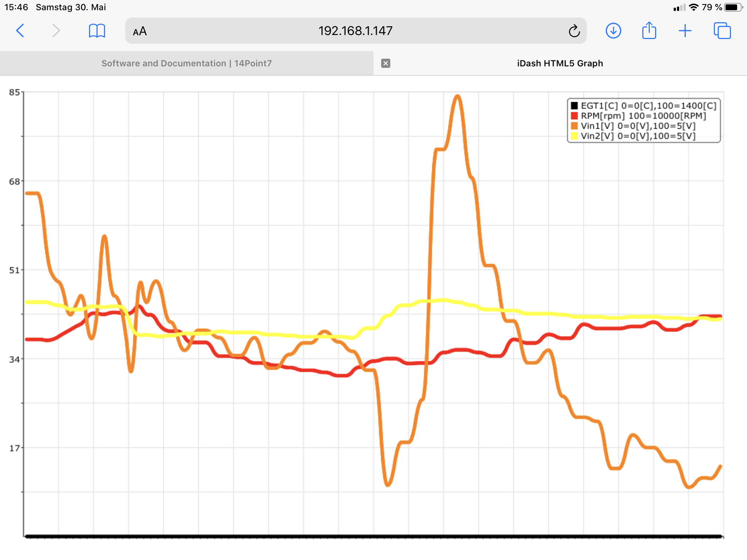Image resolution: width=747 pixels, height=560 pixels.
Task: Open the Share sheet
Action: click(x=649, y=31)
